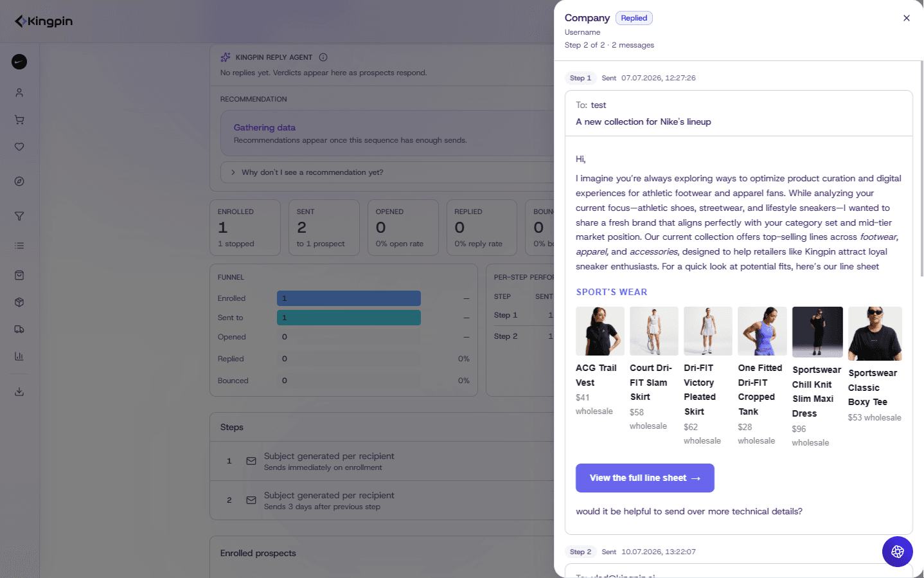
Task: Click the Replied stat card
Action: [482, 228]
